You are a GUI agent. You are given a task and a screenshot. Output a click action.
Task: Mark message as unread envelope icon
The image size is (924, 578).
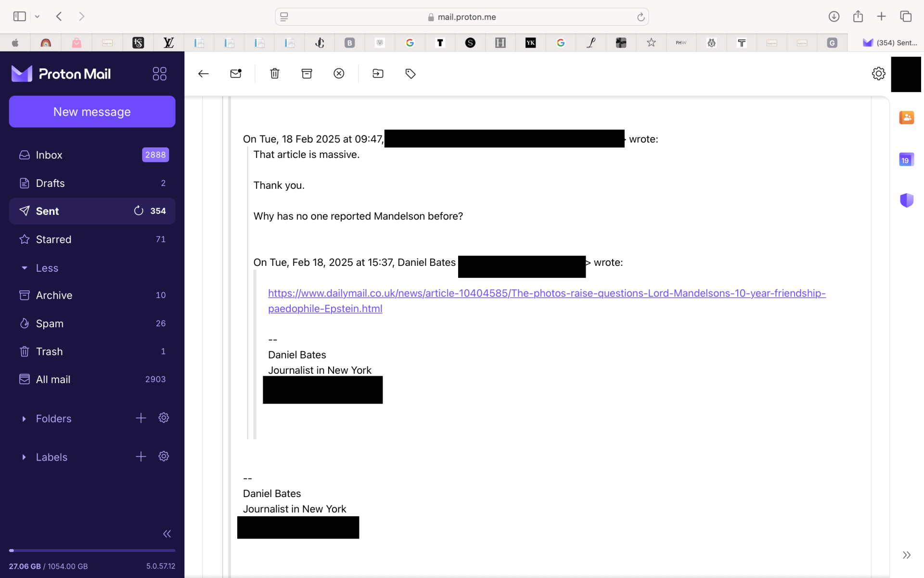[x=236, y=74]
